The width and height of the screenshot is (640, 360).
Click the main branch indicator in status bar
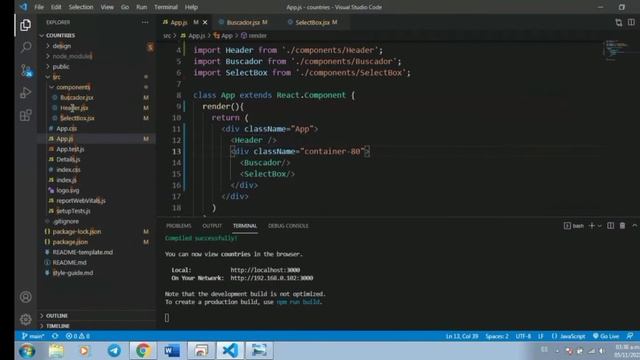point(33,336)
